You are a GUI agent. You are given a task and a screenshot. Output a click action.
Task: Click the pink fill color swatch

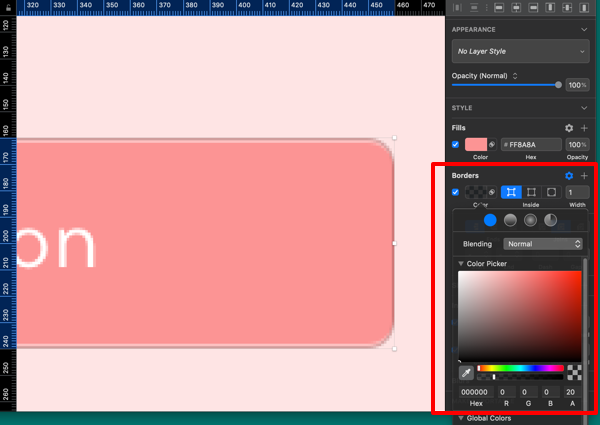476,145
